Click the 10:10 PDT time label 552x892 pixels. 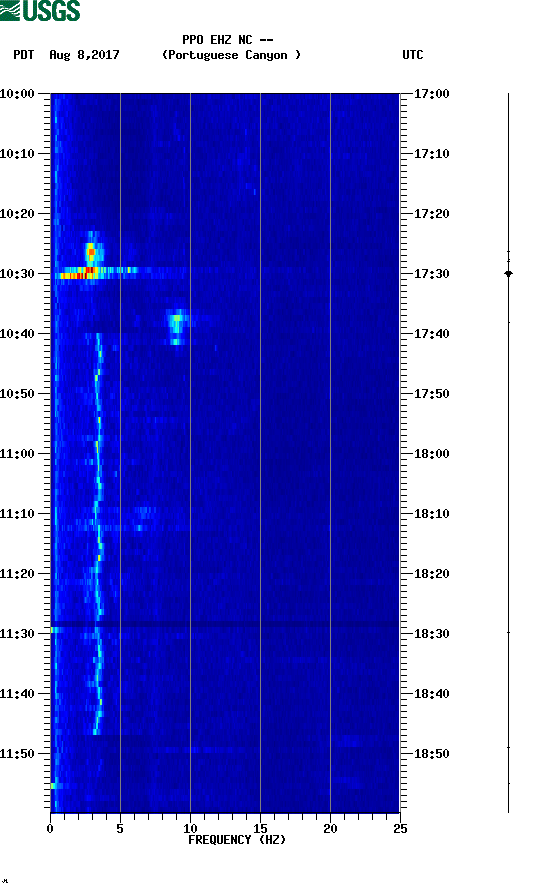(x=17, y=154)
